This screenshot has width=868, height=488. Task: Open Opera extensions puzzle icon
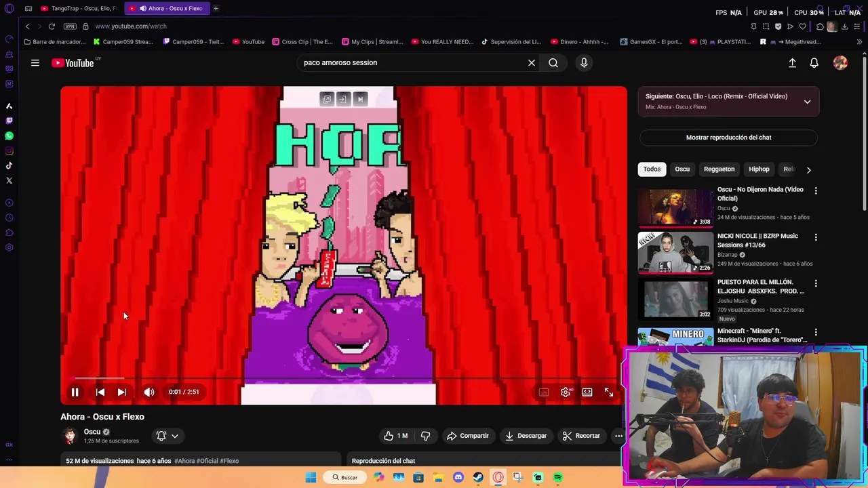(820, 26)
